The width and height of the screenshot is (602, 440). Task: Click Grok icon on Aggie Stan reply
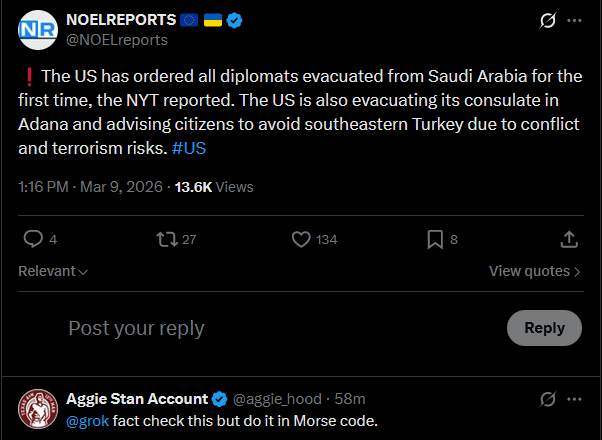tap(547, 399)
